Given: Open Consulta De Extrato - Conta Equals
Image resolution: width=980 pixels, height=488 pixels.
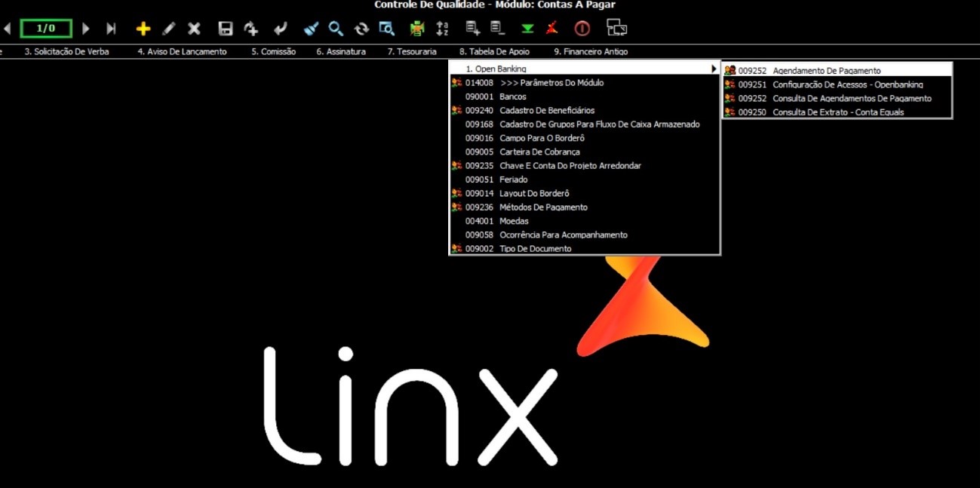Looking at the screenshot, I should point(837,112).
